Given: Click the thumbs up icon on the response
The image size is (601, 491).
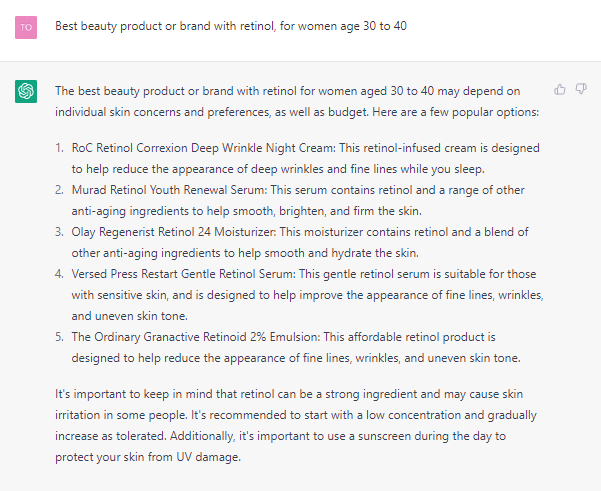Looking at the screenshot, I should coord(560,90).
